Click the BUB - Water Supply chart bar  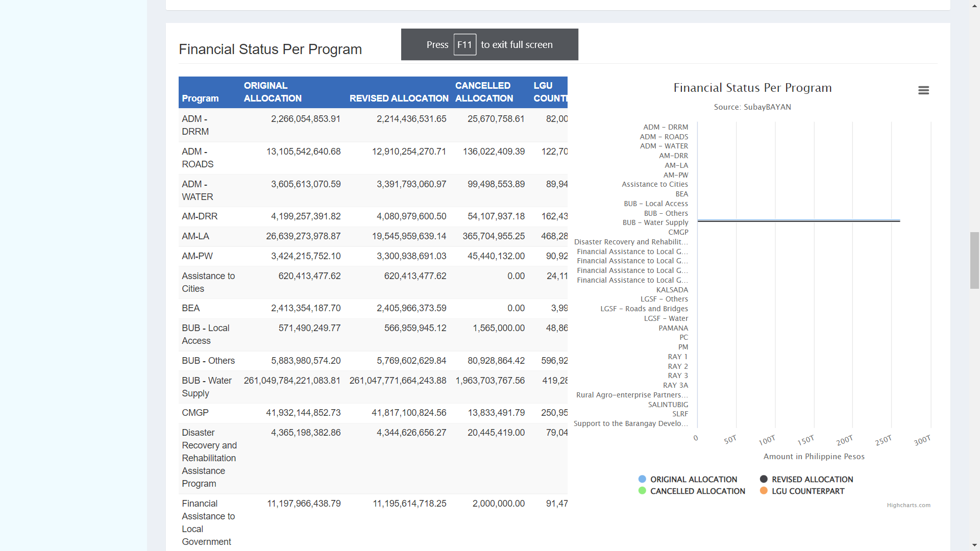[x=799, y=220]
